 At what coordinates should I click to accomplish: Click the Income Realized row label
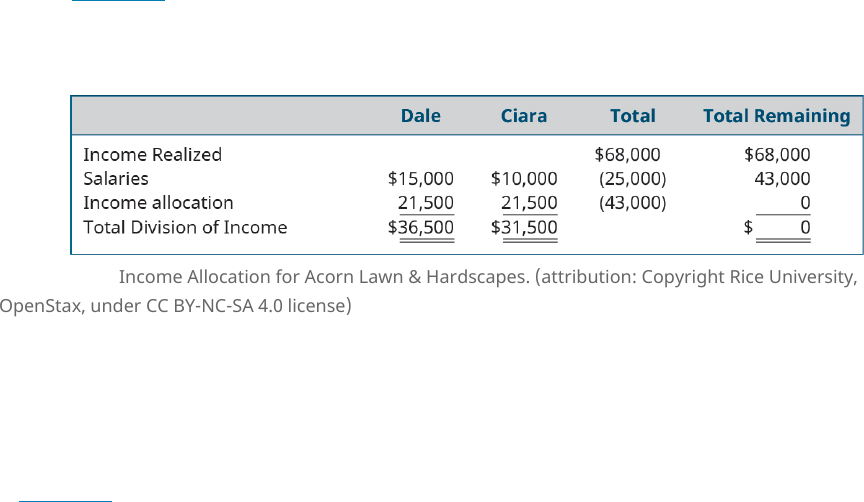(152, 154)
